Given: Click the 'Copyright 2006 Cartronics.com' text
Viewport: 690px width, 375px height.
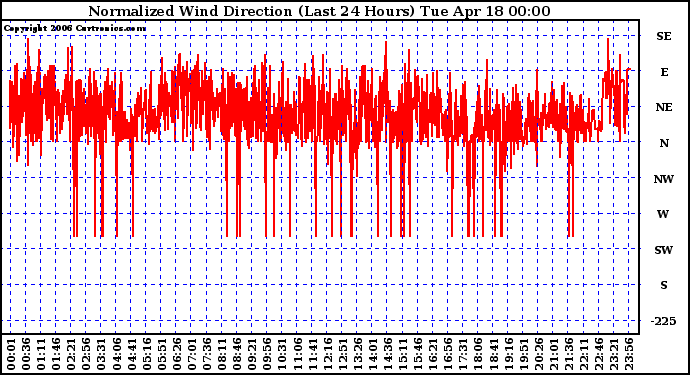Looking at the screenshot, I should (x=75, y=29).
